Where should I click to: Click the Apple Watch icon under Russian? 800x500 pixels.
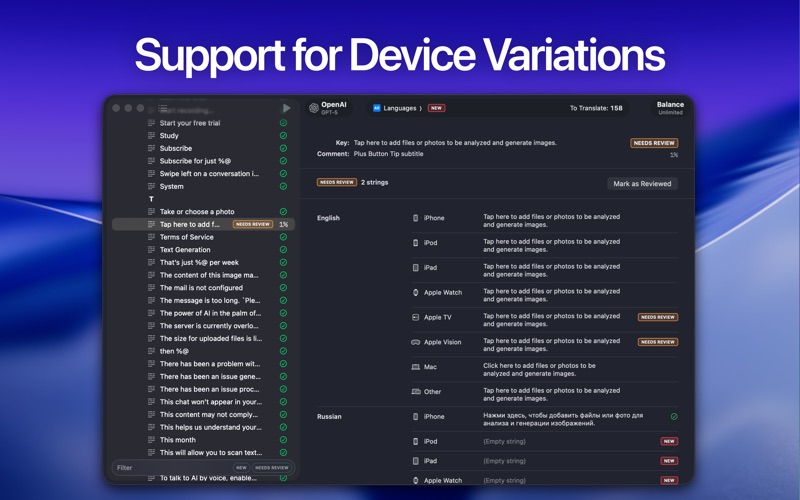click(x=415, y=481)
